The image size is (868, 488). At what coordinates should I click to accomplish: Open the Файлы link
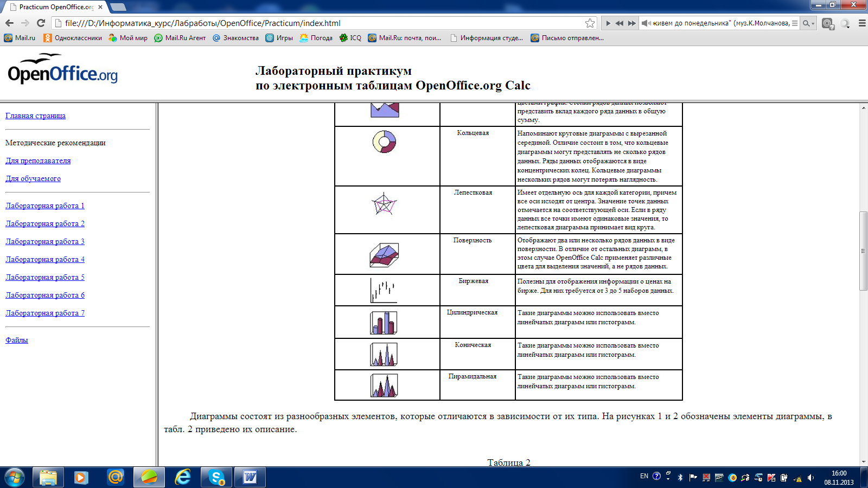pos(17,340)
